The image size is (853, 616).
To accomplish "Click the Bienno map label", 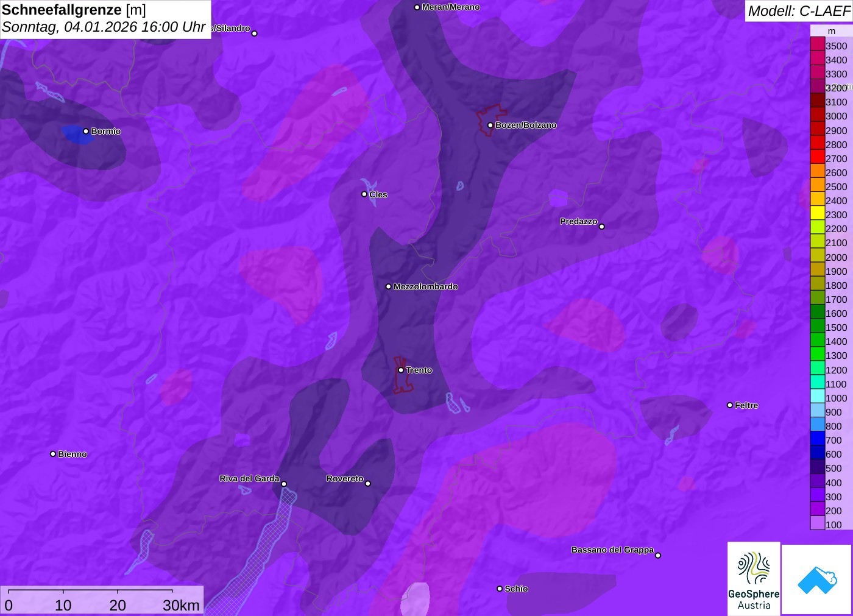I will tap(73, 454).
